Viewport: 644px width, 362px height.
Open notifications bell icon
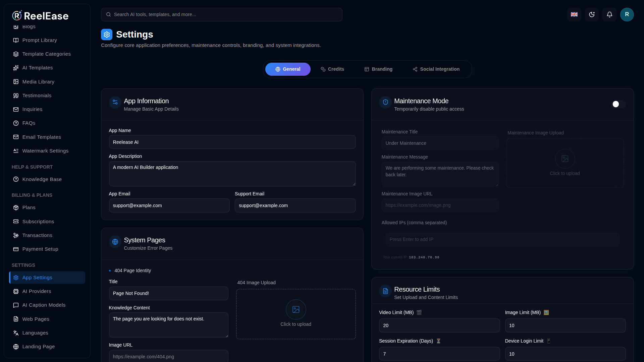[x=609, y=14]
